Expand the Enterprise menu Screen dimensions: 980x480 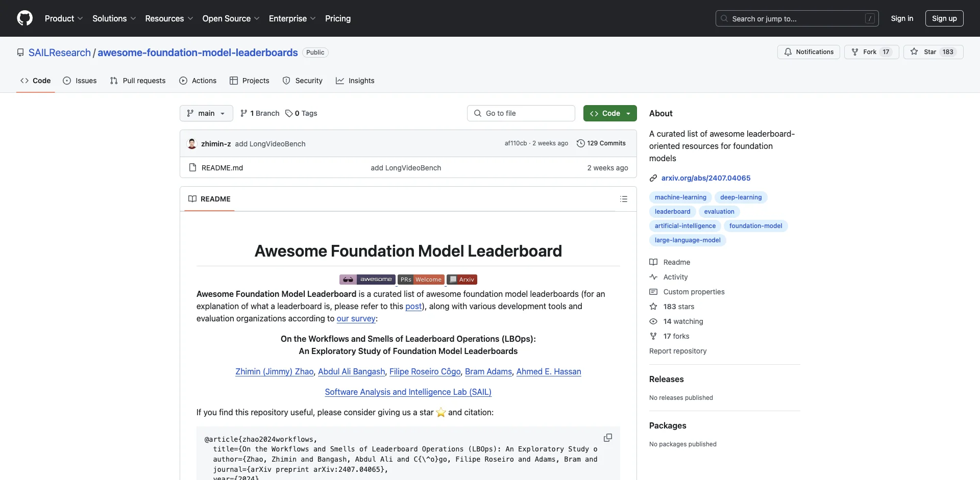click(292, 18)
